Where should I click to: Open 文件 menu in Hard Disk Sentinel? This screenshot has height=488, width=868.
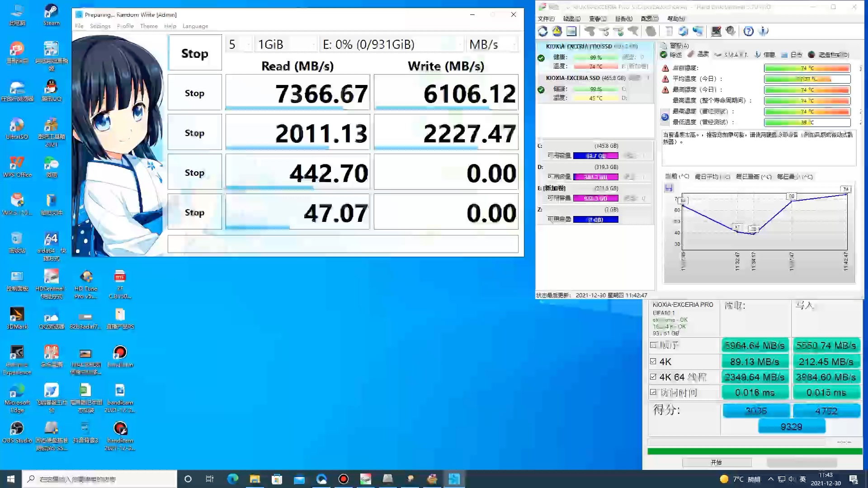pyautogui.click(x=546, y=19)
